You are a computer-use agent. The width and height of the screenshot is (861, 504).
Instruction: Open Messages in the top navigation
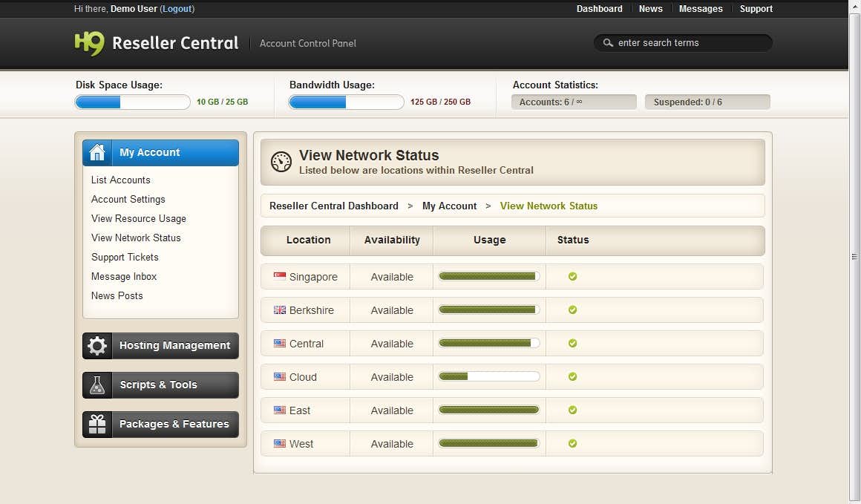click(700, 9)
